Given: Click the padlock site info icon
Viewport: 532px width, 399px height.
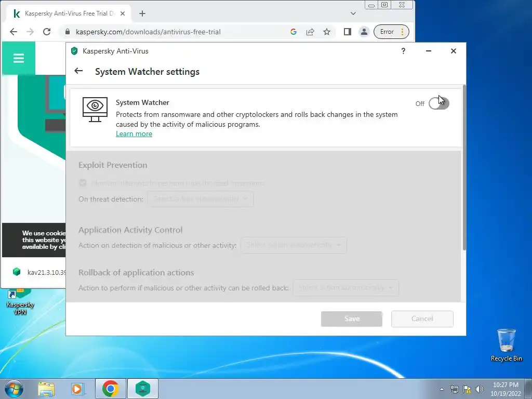Looking at the screenshot, I should tap(68, 32).
